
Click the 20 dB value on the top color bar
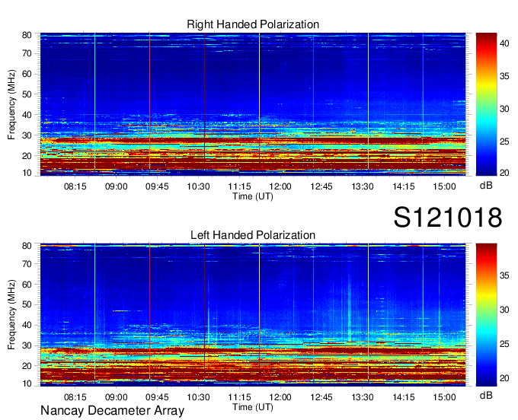(504, 173)
